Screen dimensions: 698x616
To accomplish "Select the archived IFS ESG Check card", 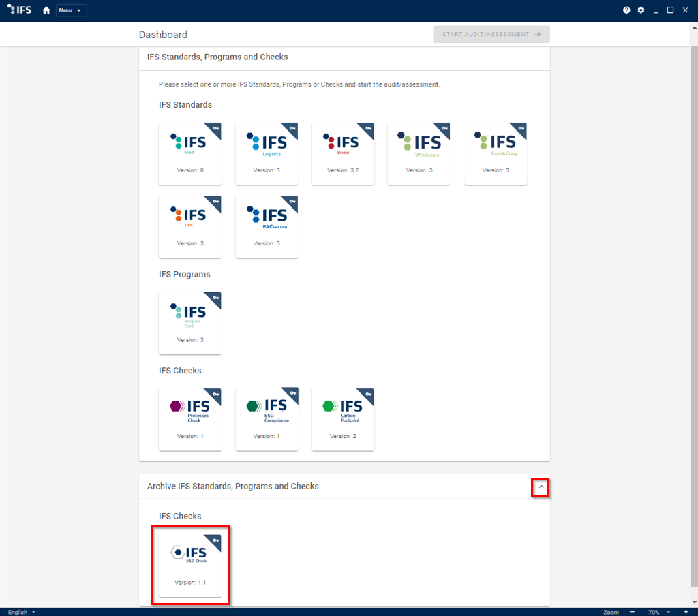I will (190, 566).
